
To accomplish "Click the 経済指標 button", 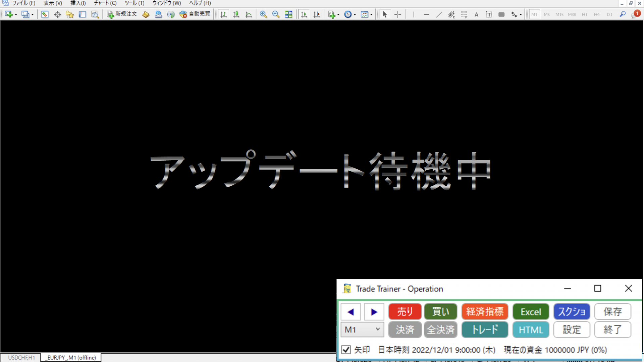I will [x=485, y=312].
